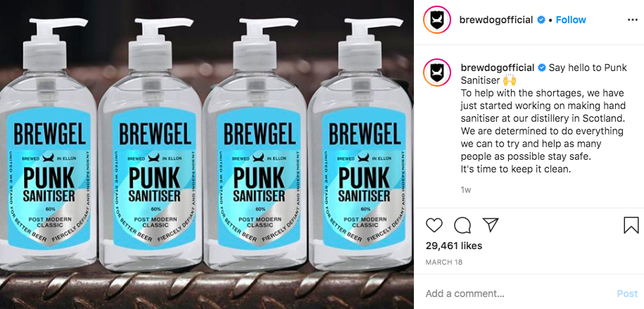Image resolution: width=644 pixels, height=309 pixels.
Task: Click the MARCH 18 date link
Action: 444,262
